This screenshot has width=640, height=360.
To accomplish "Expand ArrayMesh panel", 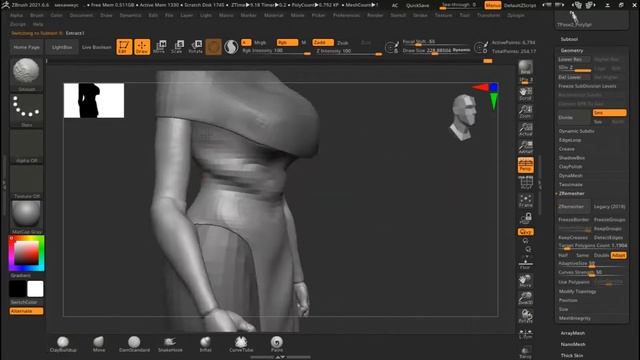I will click(x=573, y=333).
